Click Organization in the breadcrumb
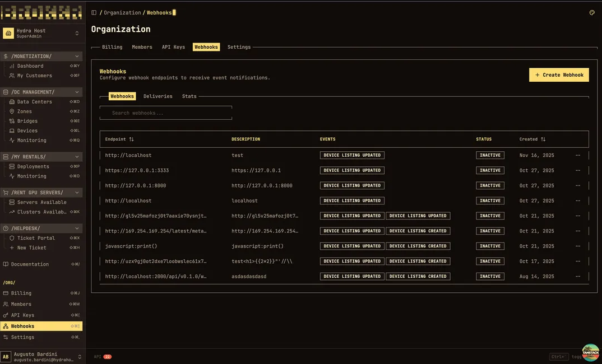The height and width of the screenshot is (364, 602). pos(122,13)
